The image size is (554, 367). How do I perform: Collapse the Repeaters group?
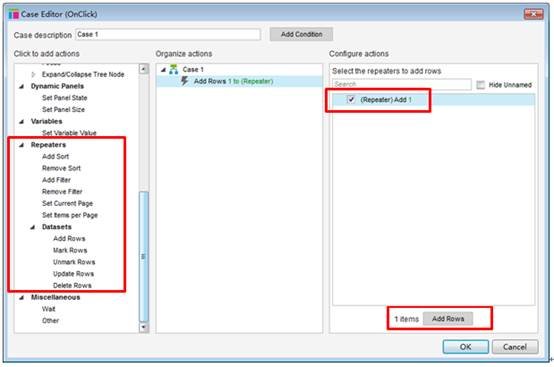(22, 145)
